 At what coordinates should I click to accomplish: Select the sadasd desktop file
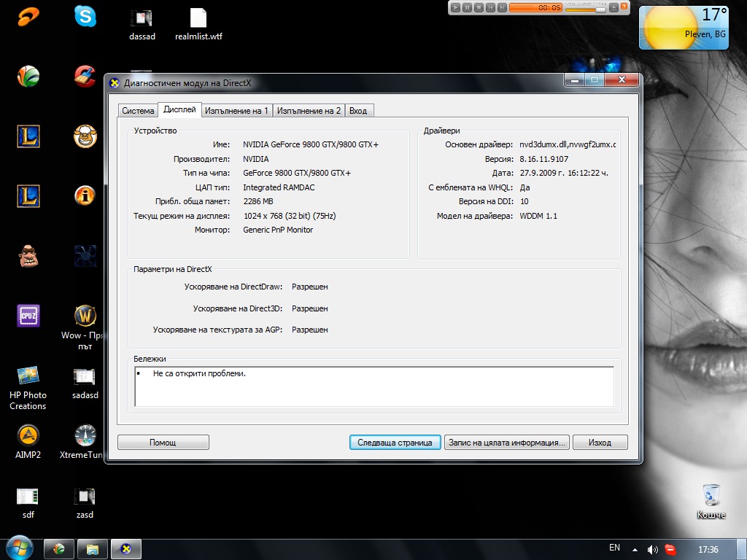(85, 383)
